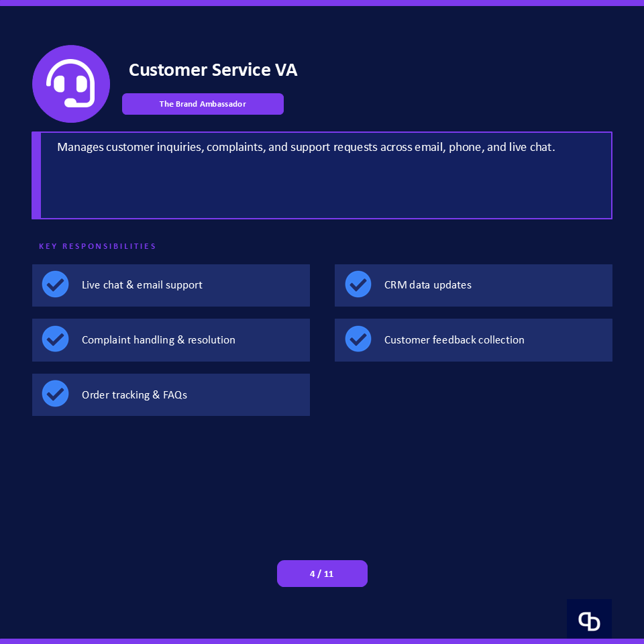The width and height of the screenshot is (644, 644).
Task: Click the description about managing customer inquiries
Action: click(306, 147)
